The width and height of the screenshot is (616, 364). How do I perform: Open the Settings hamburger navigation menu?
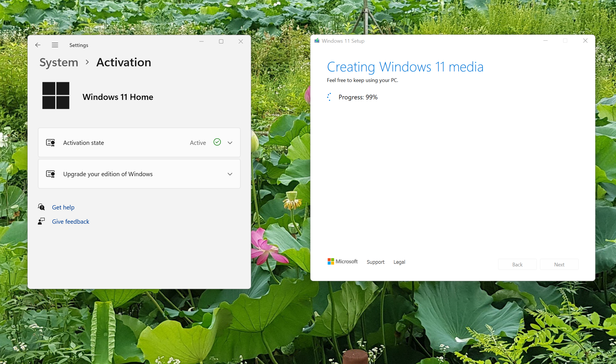pyautogui.click(x=55, y=45)
